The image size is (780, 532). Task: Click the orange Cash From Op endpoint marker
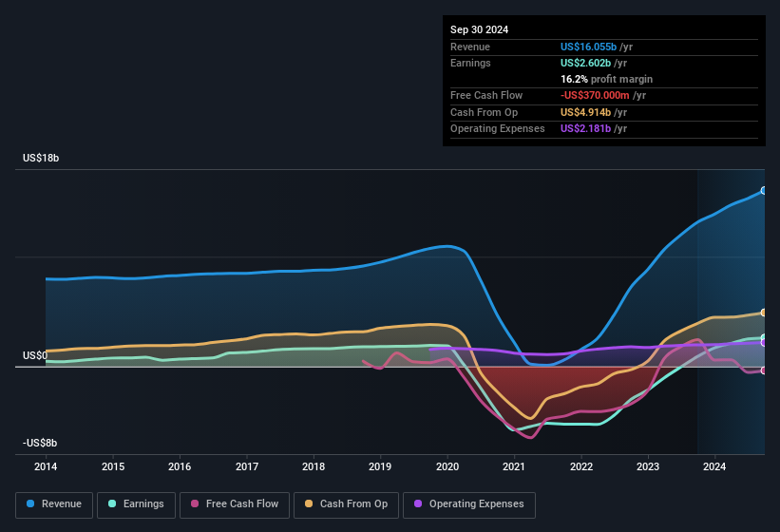click(764, 313)
